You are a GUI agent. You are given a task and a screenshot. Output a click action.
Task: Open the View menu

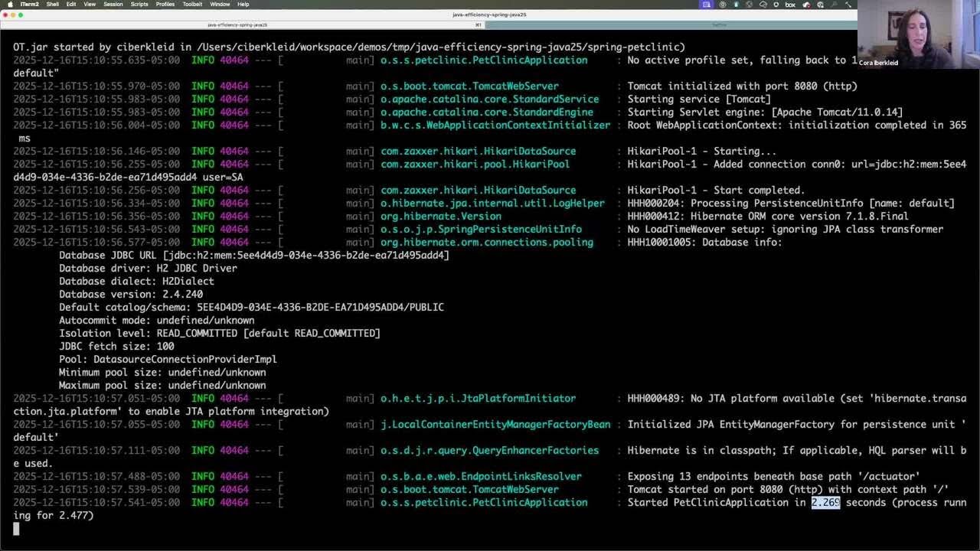click(x=90, y=4)
